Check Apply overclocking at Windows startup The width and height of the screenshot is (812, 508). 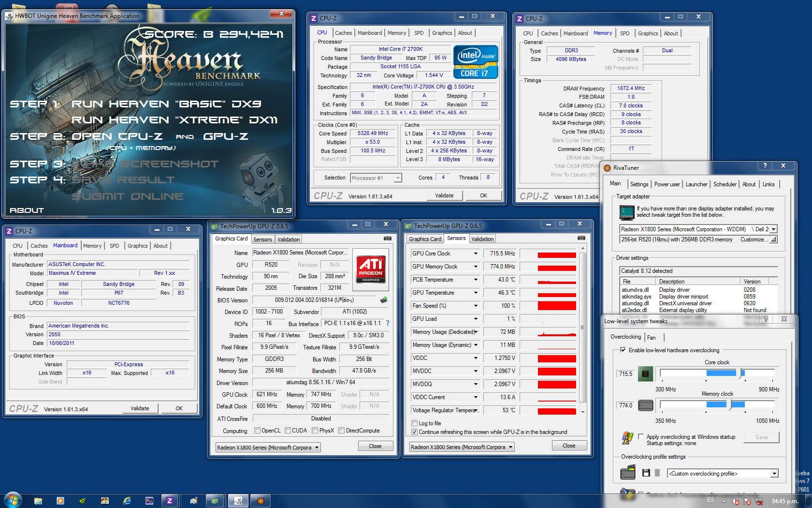coord(641,436)
